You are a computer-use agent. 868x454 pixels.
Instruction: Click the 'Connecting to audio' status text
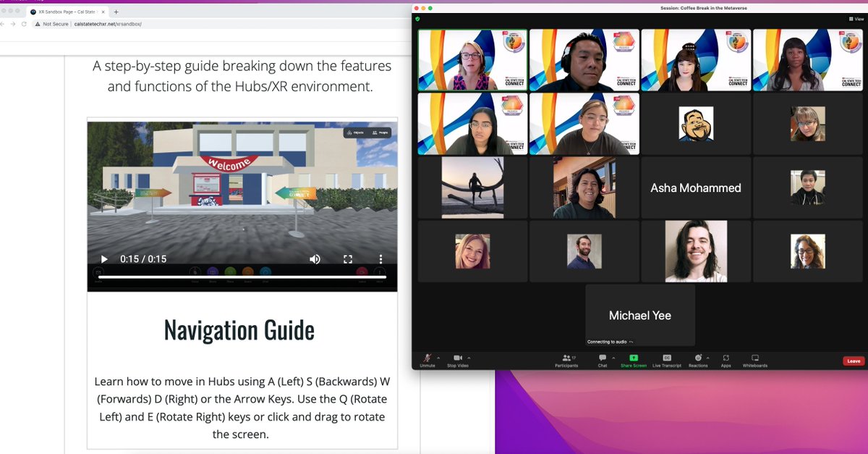click(608, 342)
